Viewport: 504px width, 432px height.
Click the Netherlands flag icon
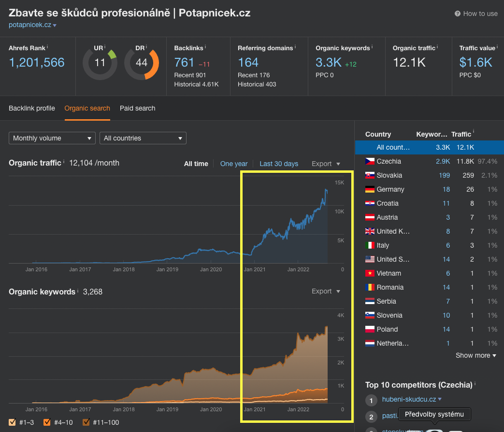click(370, 343)
